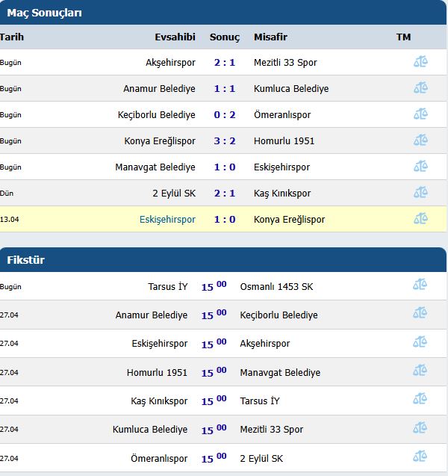Click scales icon for Homurlu 1951 vs Manavgat Belediye fixture
Image resolution: width=448 pixels, height=476 pixels.
tap(420, 370)
